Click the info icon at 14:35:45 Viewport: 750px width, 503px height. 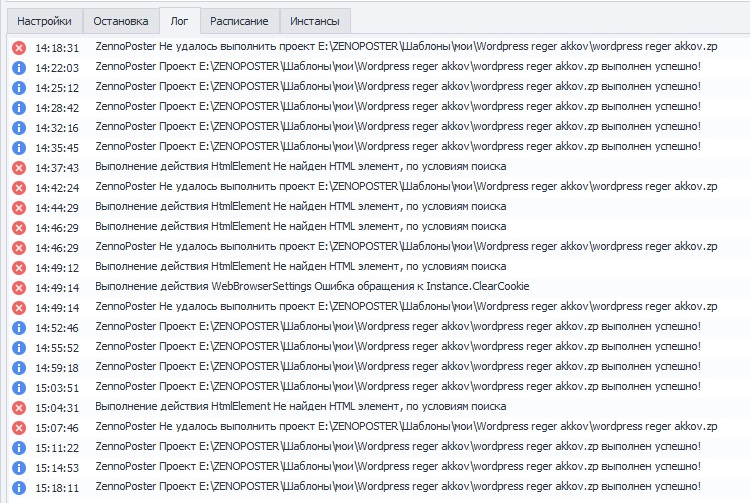(19, 148)
